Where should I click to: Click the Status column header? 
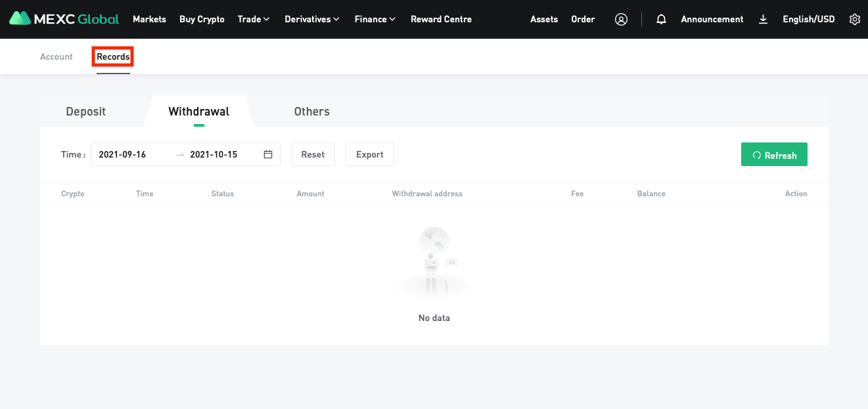click(223, 194)
